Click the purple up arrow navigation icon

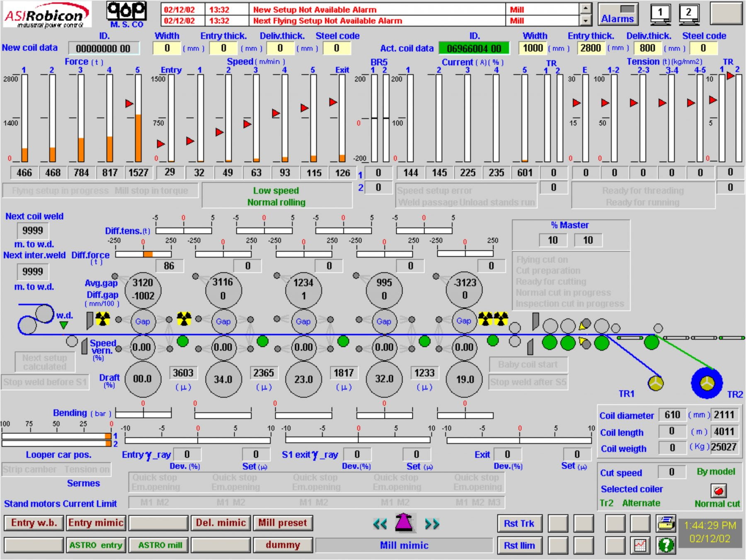(x=405, y=523)
